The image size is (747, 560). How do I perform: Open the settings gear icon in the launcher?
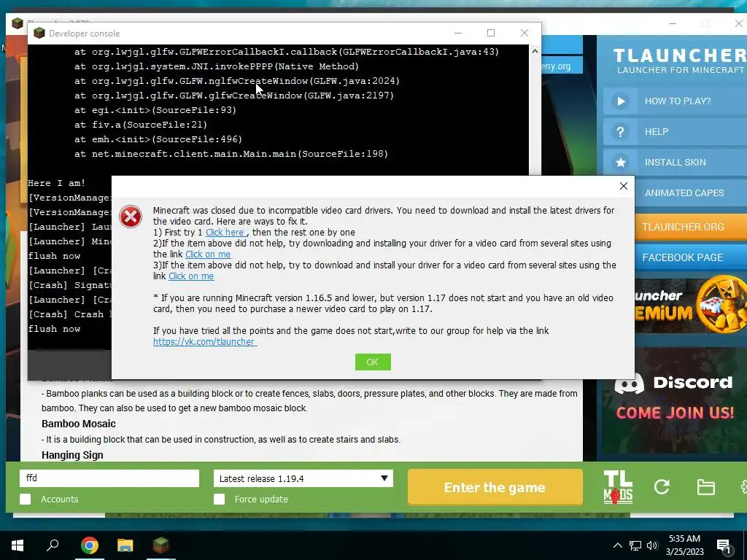[743, 486]
